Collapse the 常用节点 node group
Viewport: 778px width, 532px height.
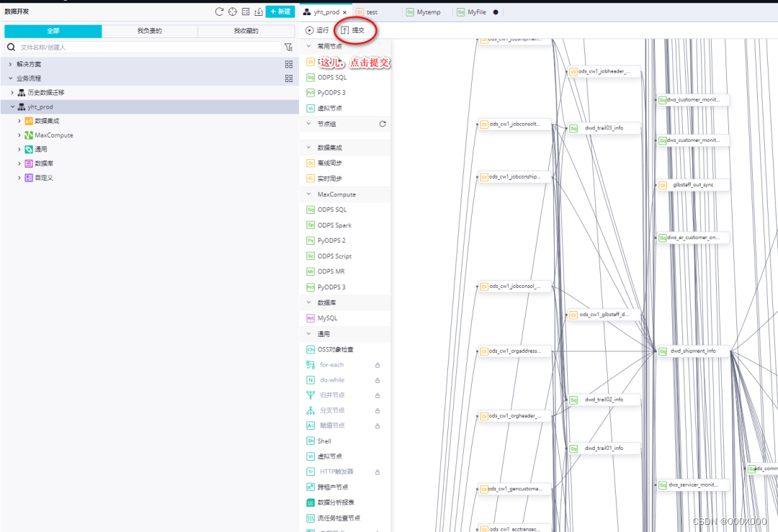point(308,46)
